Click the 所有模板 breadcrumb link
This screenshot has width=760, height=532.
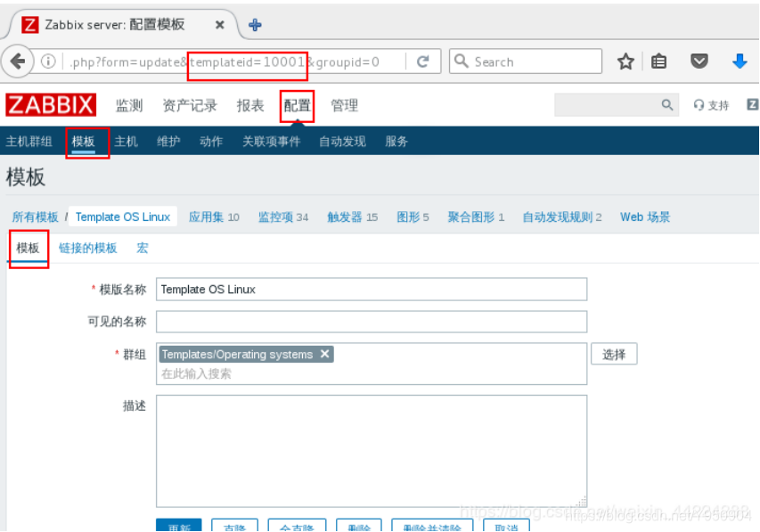[36, 217]
